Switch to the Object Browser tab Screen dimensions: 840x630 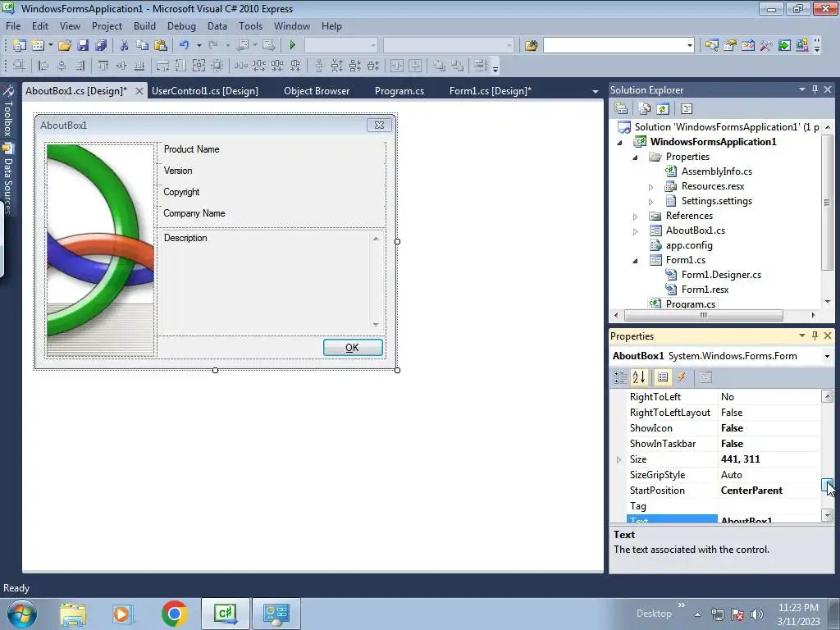click(x=317, y=91)
